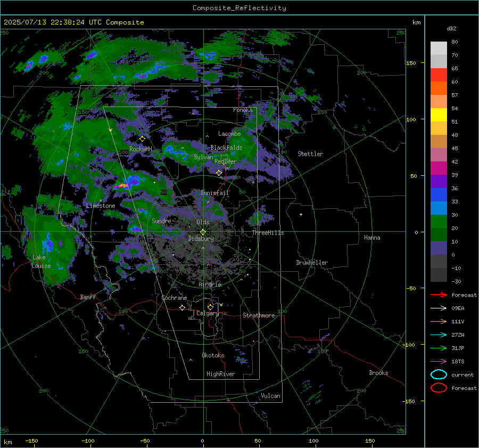
Task: Select the purple 36-39 dBZ swatch
Action: (439, 182)
